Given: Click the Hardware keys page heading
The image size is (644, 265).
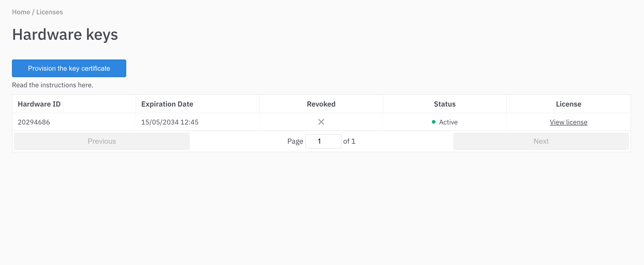Looking at the screenshot, I should (65, 34).
